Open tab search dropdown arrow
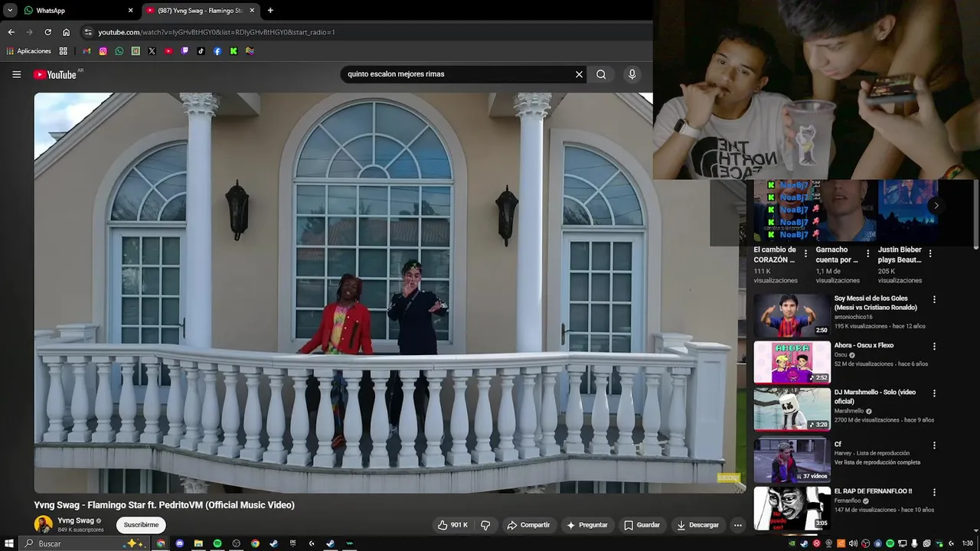Image resolution: width=980 pixels, height=551 pixels. pyautogui.click(x=10, y=11)
